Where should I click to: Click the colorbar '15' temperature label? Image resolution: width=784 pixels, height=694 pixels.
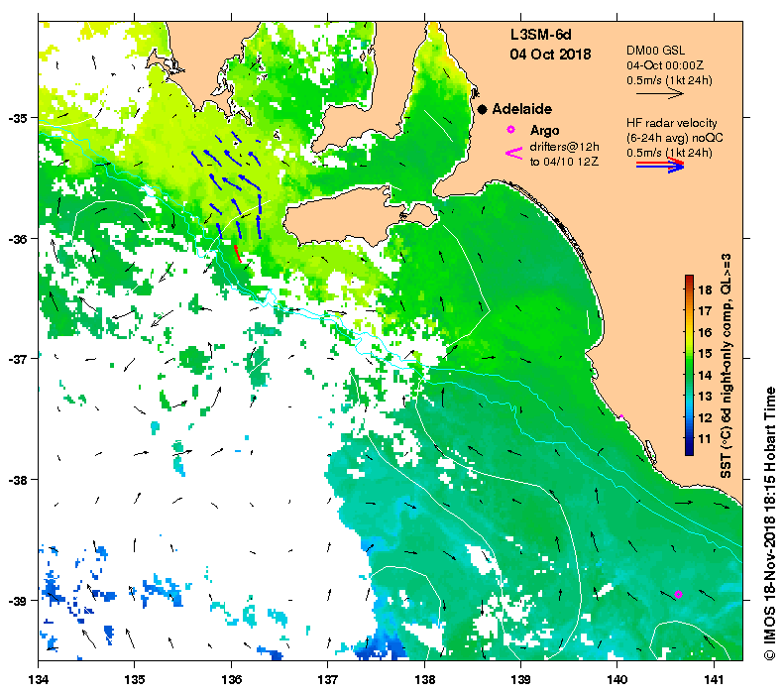[705, 354]
